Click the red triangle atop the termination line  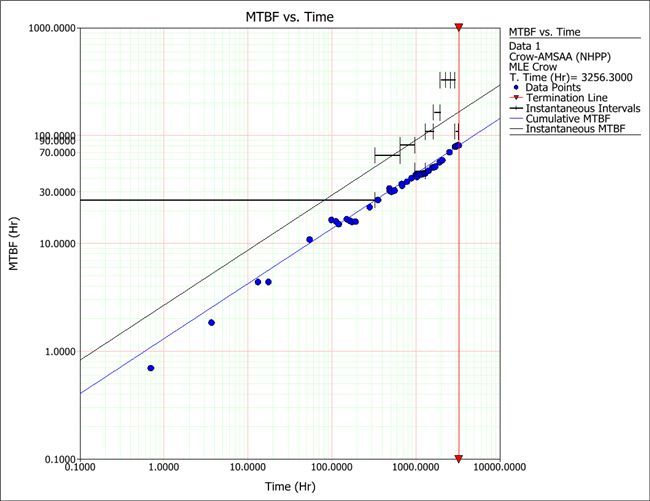pos(458,27)
